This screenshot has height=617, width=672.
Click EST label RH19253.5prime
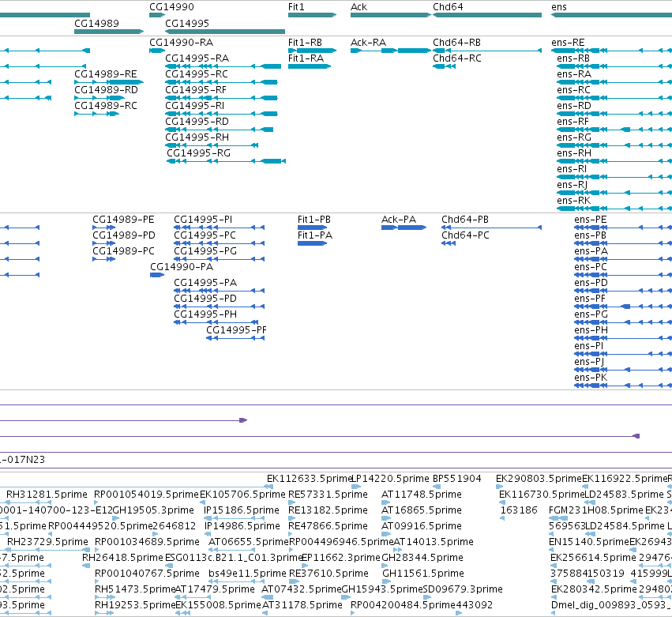135,605
